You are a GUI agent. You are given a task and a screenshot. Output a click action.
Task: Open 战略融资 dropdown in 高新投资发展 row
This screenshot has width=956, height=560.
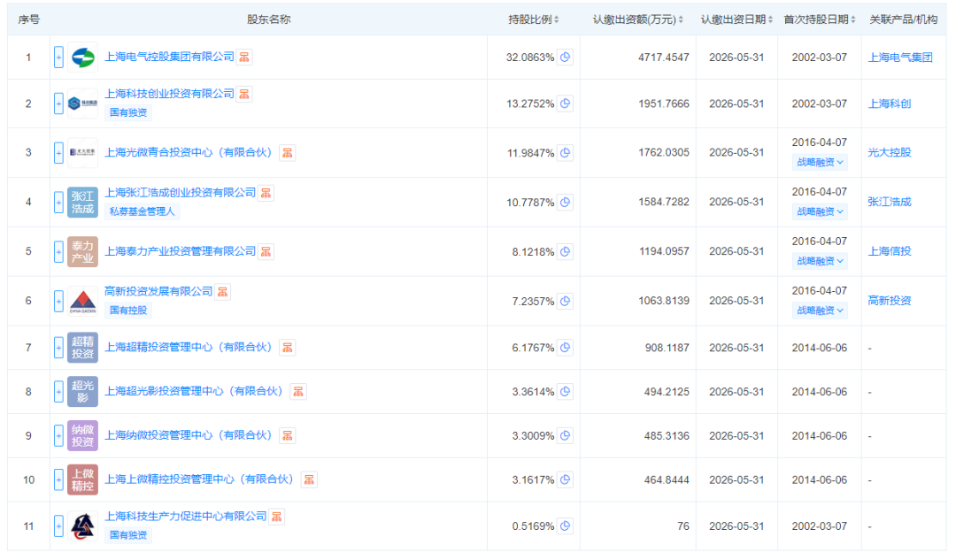[820, 311]
